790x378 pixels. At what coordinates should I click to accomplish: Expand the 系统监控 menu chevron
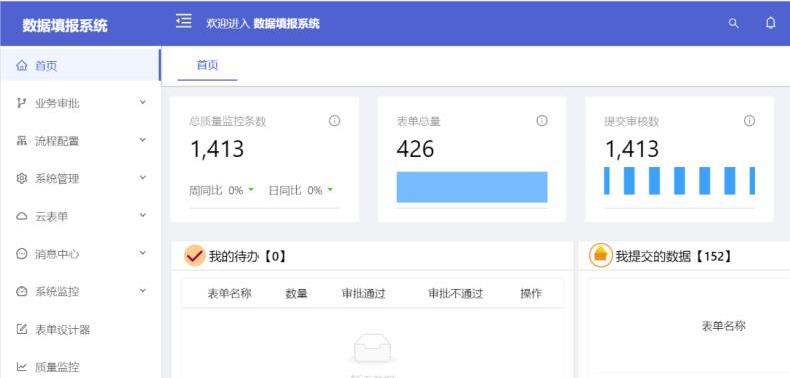point(143,290)
